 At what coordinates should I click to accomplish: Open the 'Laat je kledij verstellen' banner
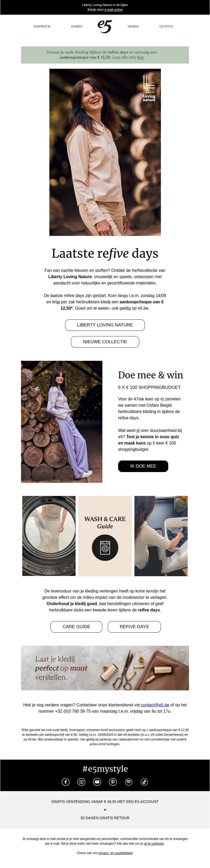tap(105, 668)
